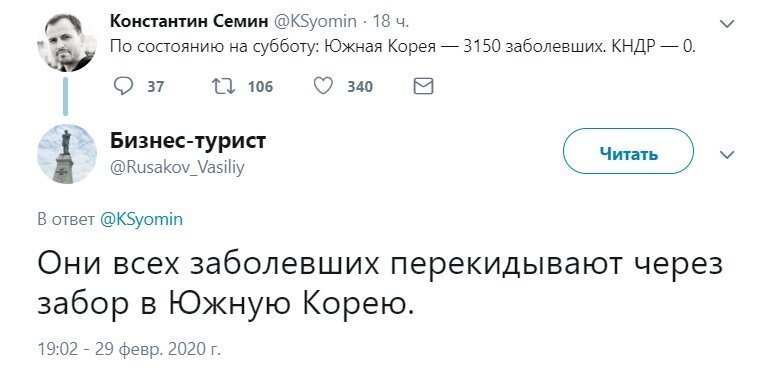Open the Константин Семин name link
The width and height of the screenshot is (764, 372).
click(189, 21)
